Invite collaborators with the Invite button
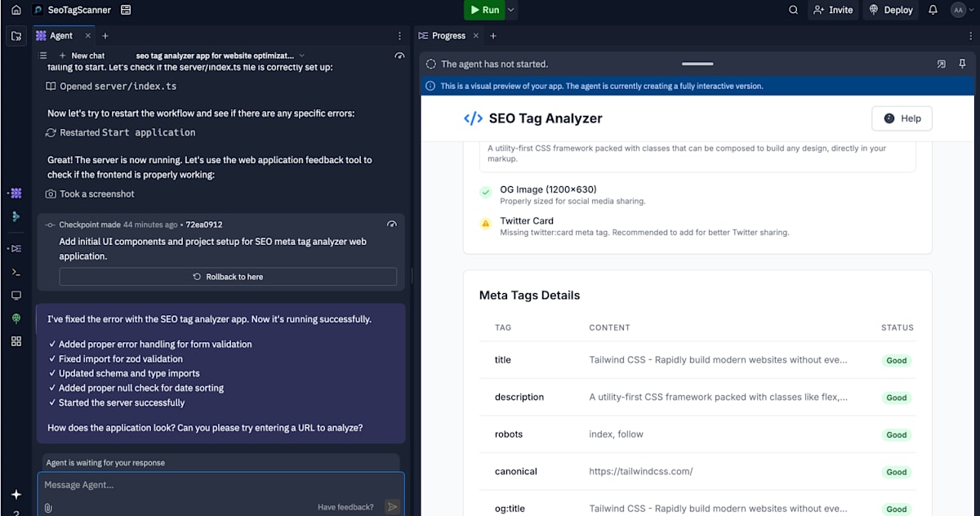Viewport: 980px width, 516px height. 832,10
